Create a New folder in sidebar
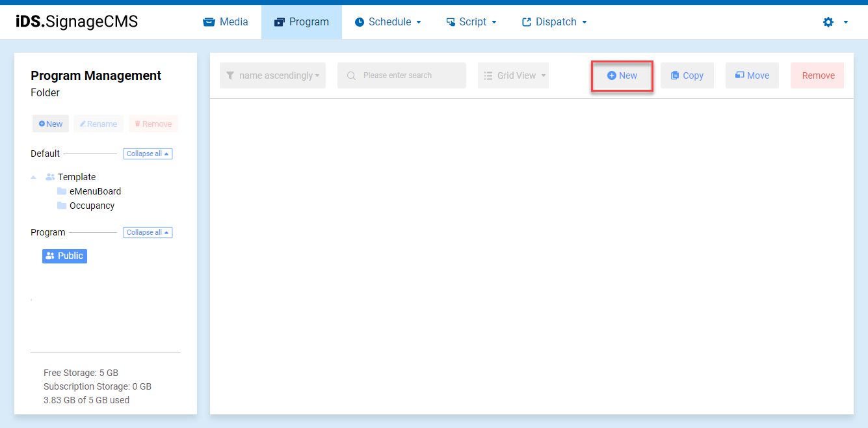The image size is (868, 428). coord(51,124)
